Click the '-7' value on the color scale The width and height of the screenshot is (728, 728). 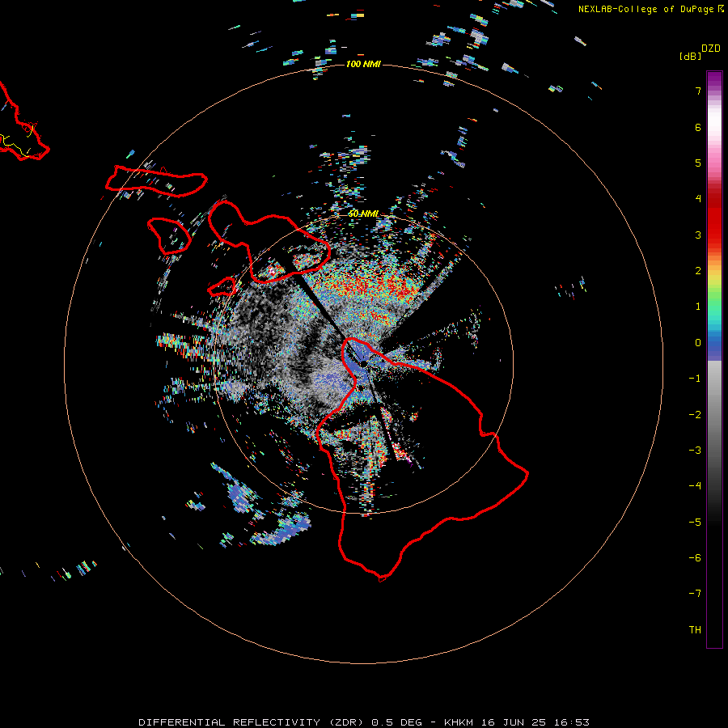(695, 594)
